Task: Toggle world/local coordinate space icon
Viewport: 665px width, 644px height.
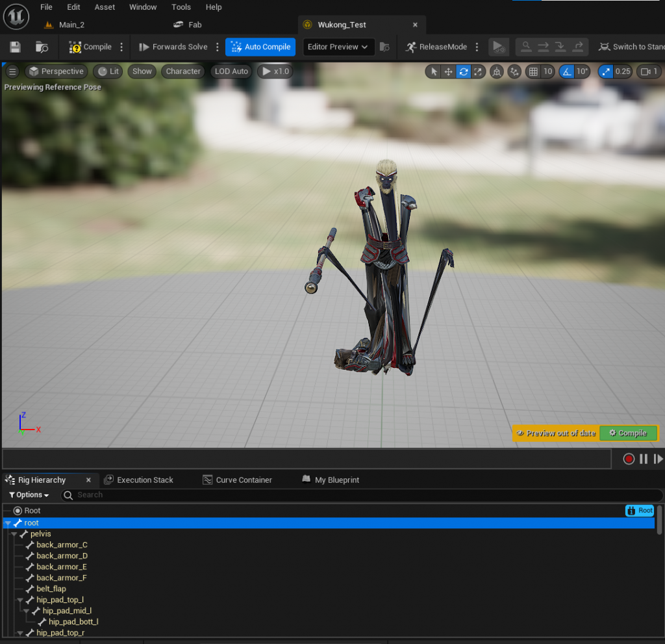Action: (497, 71)
